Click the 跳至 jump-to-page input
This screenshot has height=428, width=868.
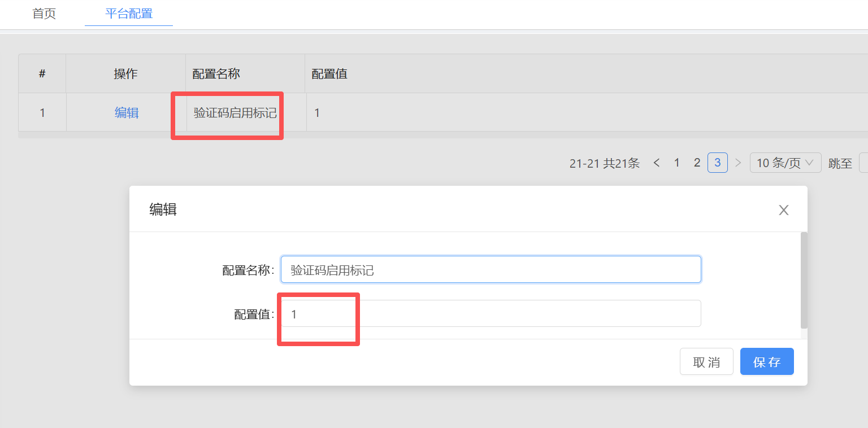tap(865, 163)
